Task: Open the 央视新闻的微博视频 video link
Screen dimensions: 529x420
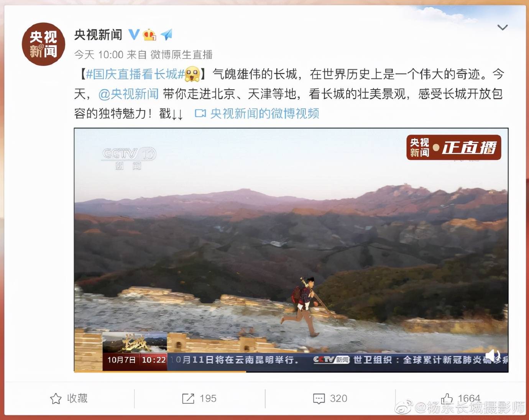Action: click(265, 113)
